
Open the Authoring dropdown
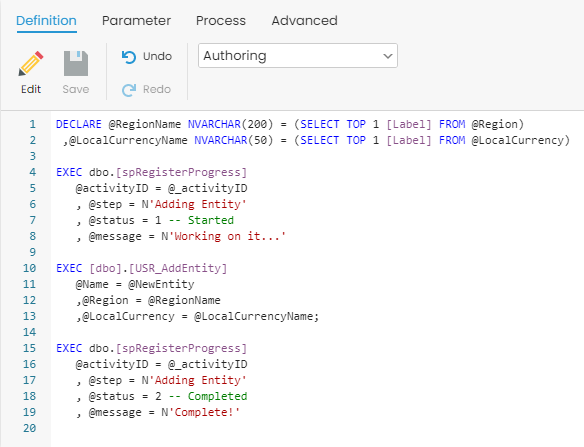coord(298,56)
